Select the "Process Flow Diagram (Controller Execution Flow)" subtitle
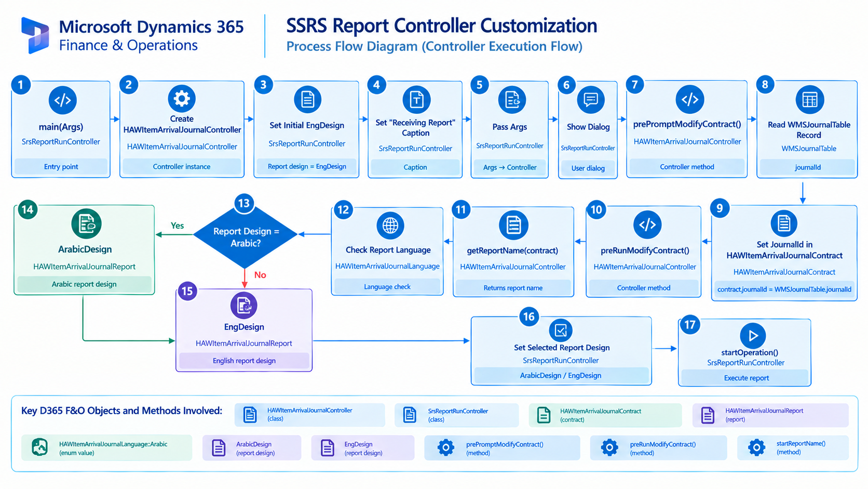 click(435, 46)
